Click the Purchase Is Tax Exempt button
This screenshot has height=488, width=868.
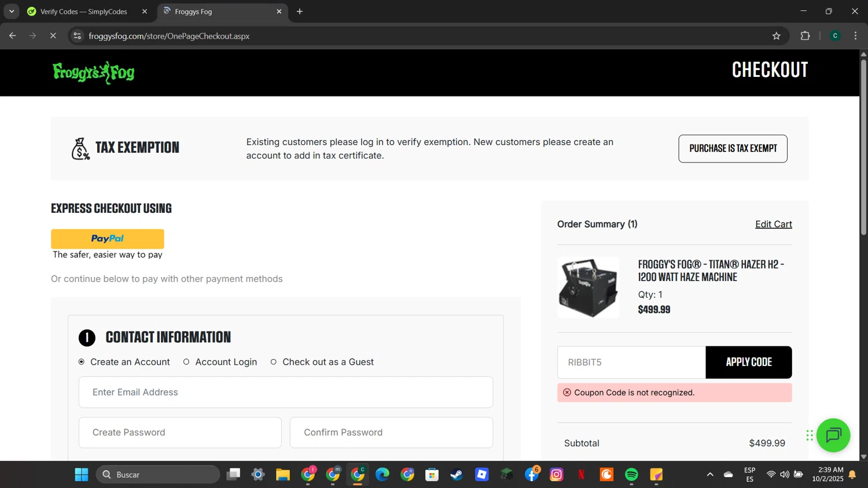pyautogui.click(x=733, y=149)
